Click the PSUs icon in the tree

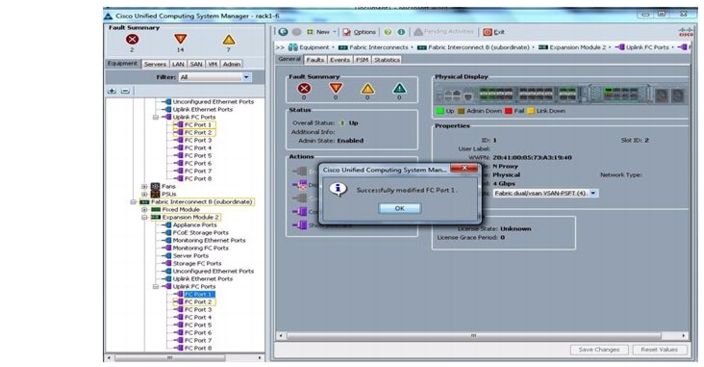click(x=155, y=194)
